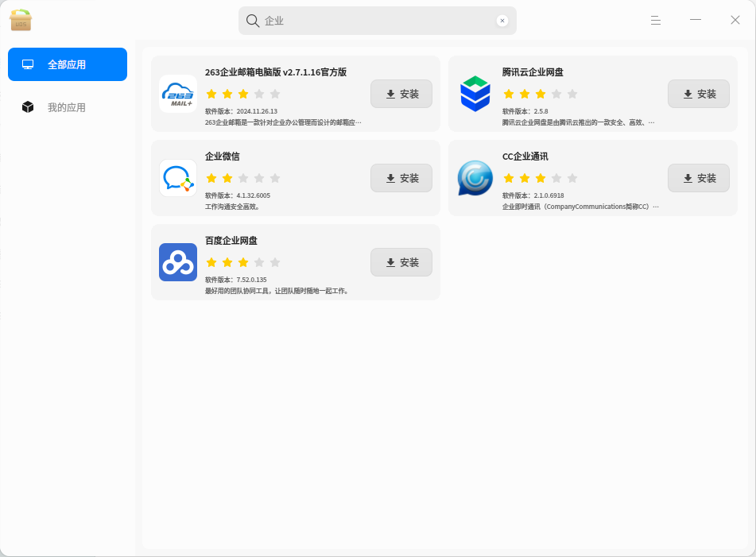Screen dimensions: 756x557
Task: Click the star rating of 企业微信
Action: 243,178
